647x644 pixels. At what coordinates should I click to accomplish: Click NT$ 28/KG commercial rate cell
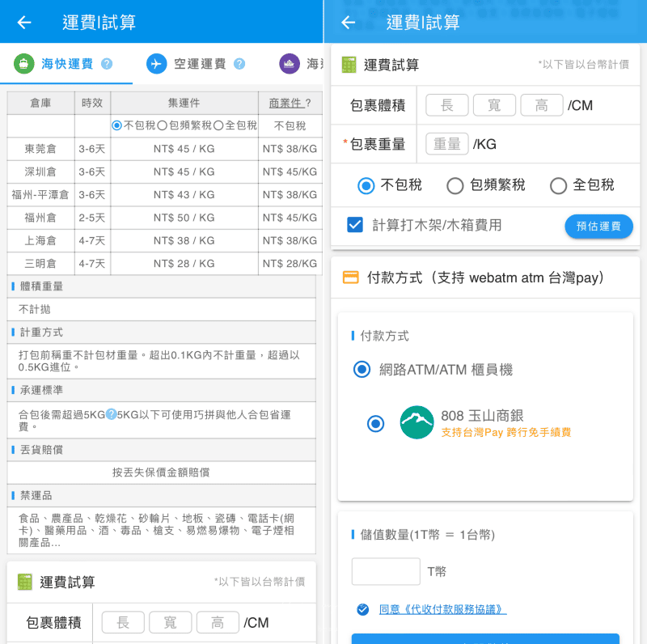[x=290, y=264]
